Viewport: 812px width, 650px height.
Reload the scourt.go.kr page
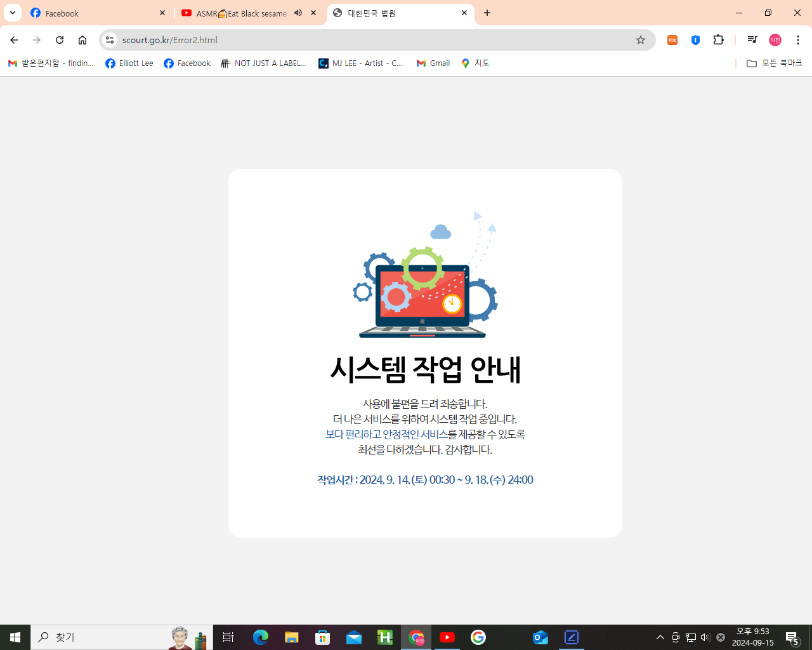[x=59, y=39]
